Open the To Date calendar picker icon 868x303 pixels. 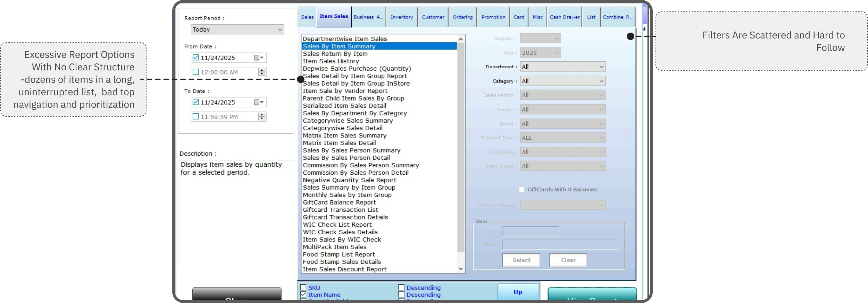point(258,103)
